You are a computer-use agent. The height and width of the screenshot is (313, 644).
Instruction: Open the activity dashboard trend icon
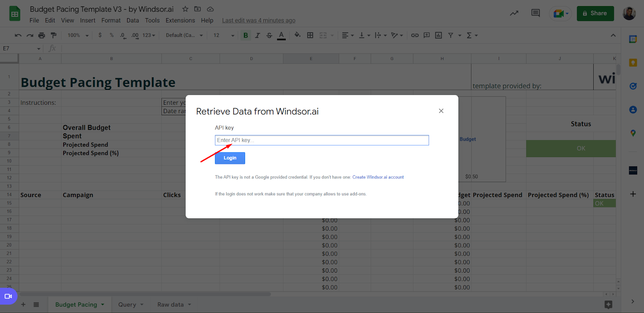tap(514, 13)
